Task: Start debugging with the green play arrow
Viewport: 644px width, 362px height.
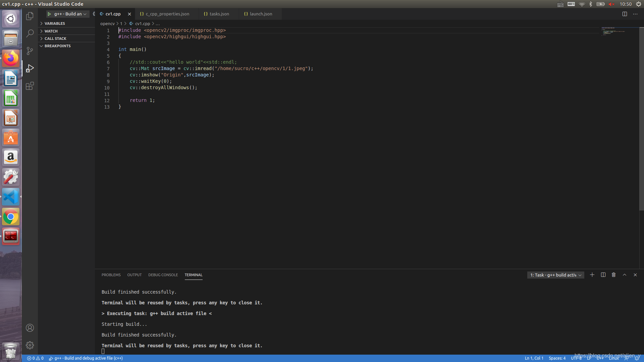Action: tap(49, 14)
